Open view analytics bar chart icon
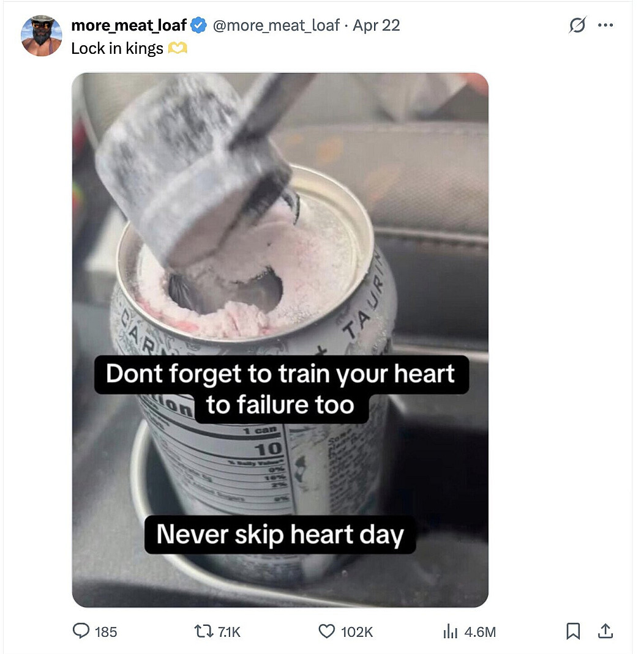 [450, 631]
